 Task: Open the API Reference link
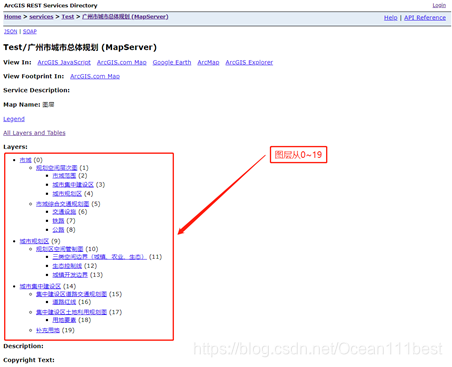click(425, 18)
